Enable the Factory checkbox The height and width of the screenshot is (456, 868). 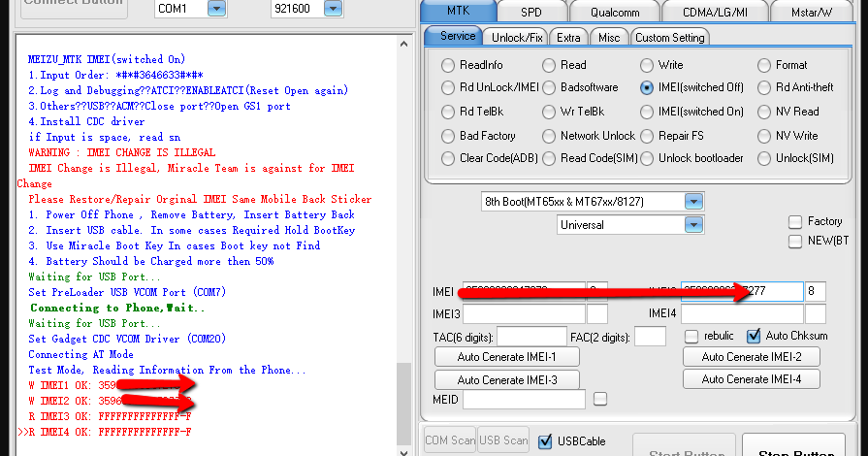click(795, 222)
